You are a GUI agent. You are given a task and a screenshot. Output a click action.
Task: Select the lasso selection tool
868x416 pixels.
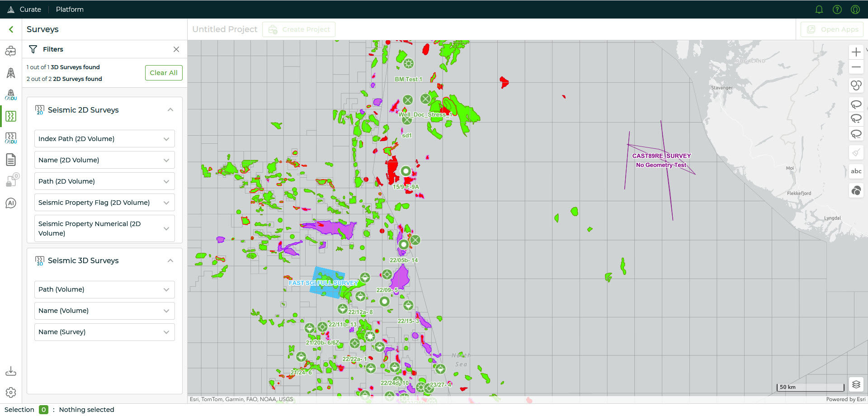(x=856, y=104)
